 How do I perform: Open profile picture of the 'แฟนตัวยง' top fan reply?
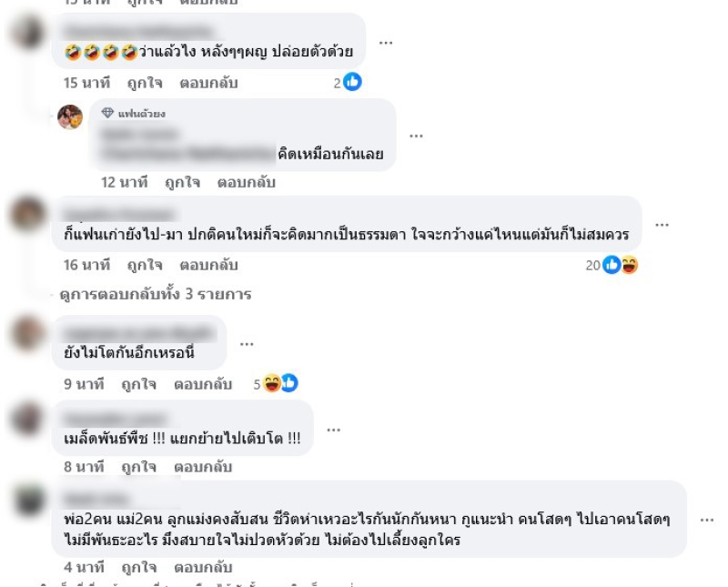coord(70,117)
